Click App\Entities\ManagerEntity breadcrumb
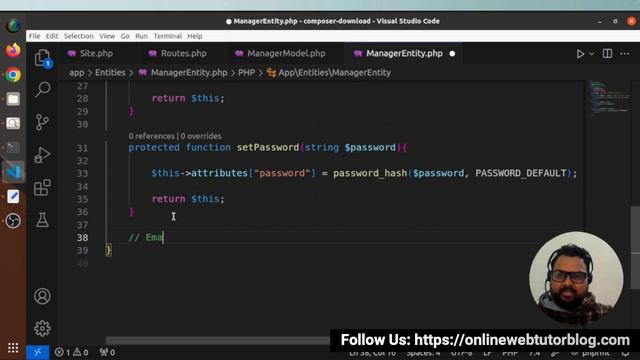The height and width of the screenshot is (360, 640). pyautogui.click(x=334, y=73)
